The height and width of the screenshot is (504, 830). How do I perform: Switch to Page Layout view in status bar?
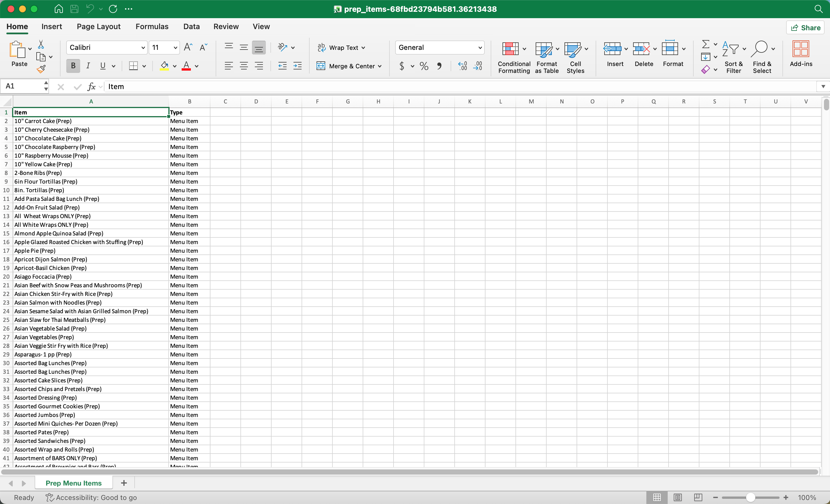pos(678,497)
